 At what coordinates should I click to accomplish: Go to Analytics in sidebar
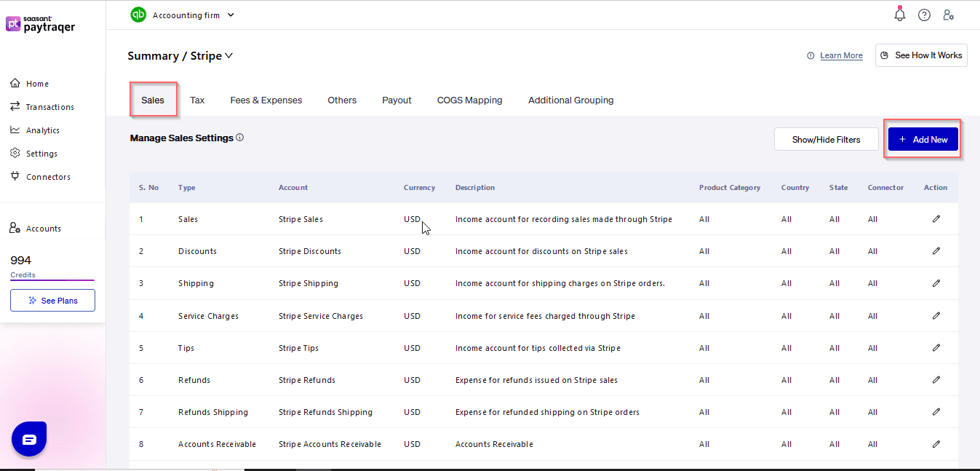click(x=43, y=130)
